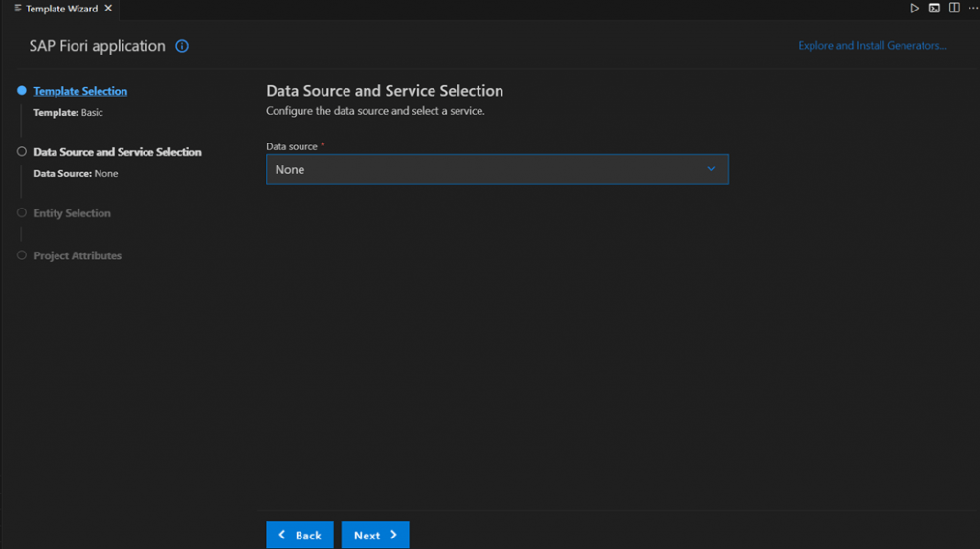Click the Back button

[300, 536]
